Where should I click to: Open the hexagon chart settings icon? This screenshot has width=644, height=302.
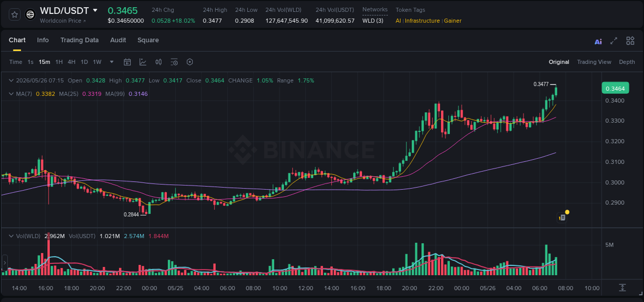(190, 62)
